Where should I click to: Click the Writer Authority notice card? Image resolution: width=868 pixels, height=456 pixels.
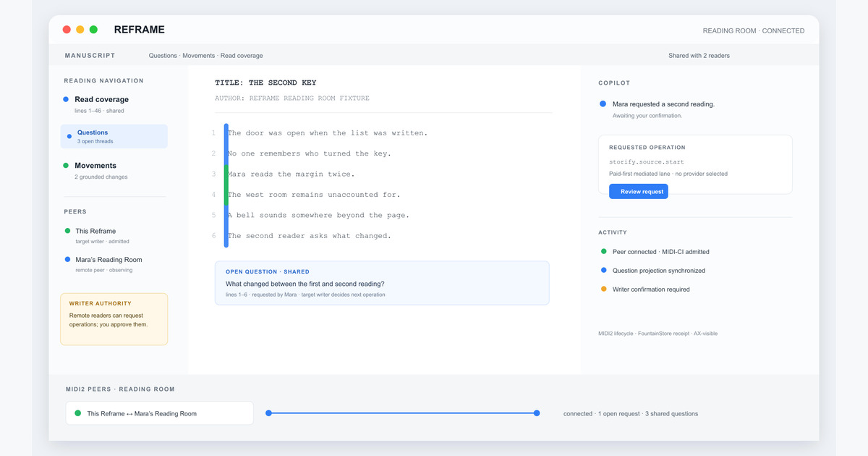coord(114,319)
